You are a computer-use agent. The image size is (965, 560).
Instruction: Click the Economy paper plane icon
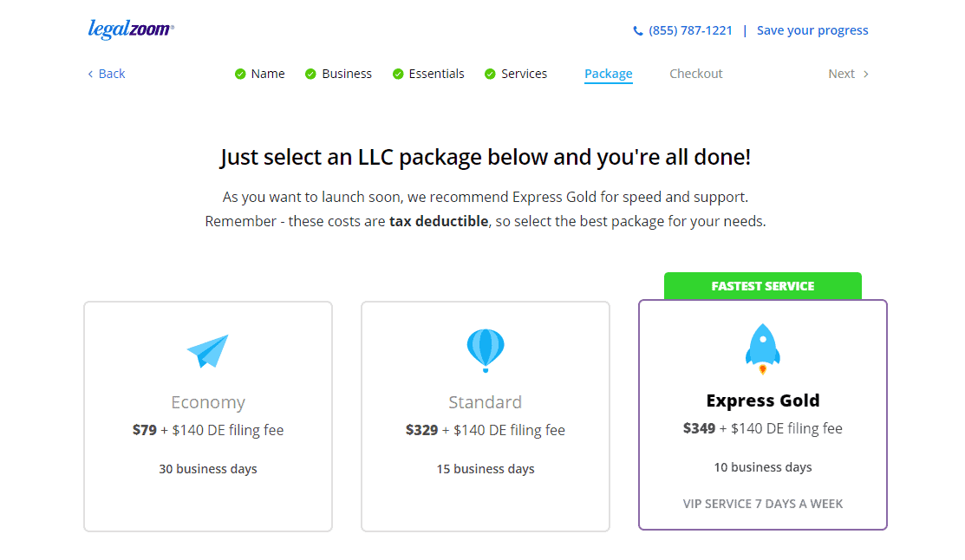(208, 351)
